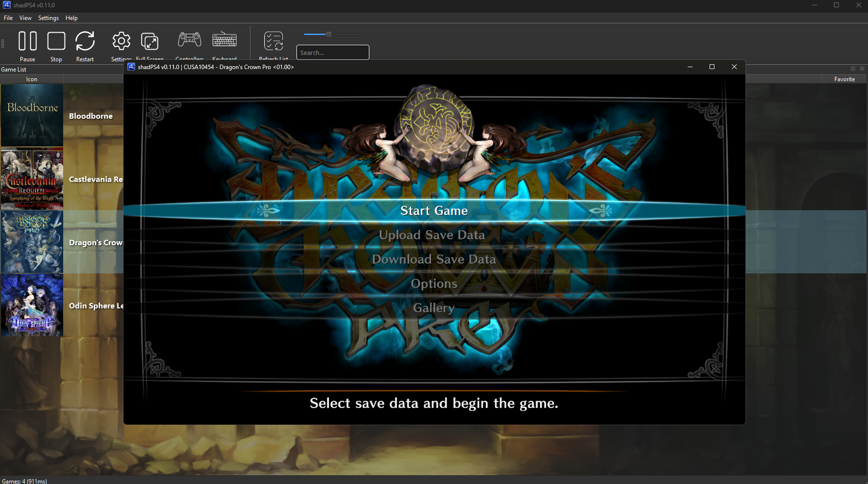Click the shadPS4 icon in game window title
The image size is (868, 484).
(x=131, y=67)
